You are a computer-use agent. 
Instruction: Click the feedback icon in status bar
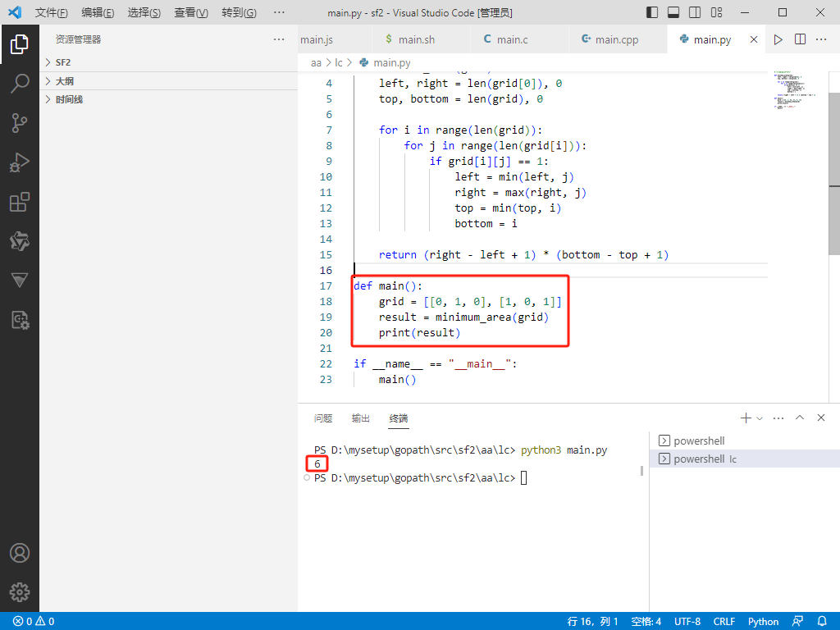point(797,621)
